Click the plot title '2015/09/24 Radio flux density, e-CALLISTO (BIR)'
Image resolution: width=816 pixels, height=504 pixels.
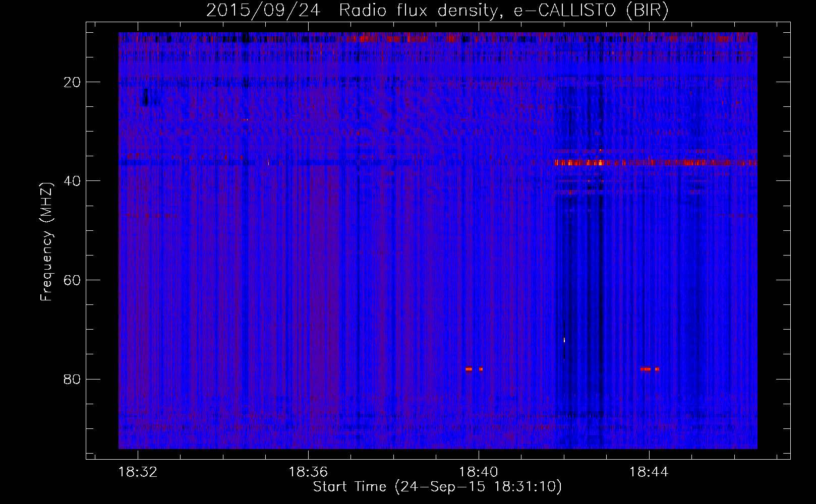(x=437, y=11)
